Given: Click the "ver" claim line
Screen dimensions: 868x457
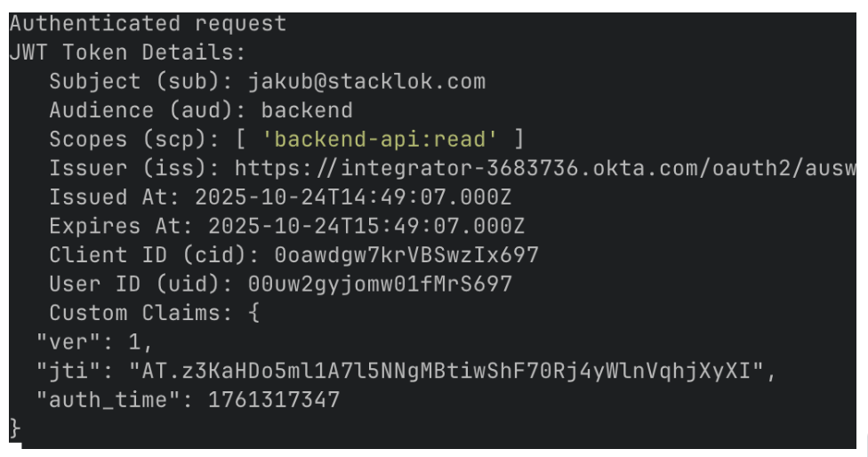Looking at the screenshot, I should [94, 341].
